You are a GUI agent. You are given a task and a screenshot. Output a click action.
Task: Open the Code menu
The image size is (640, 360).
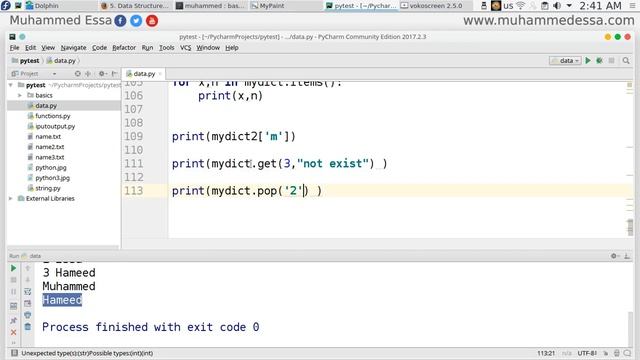coord(99,48)
